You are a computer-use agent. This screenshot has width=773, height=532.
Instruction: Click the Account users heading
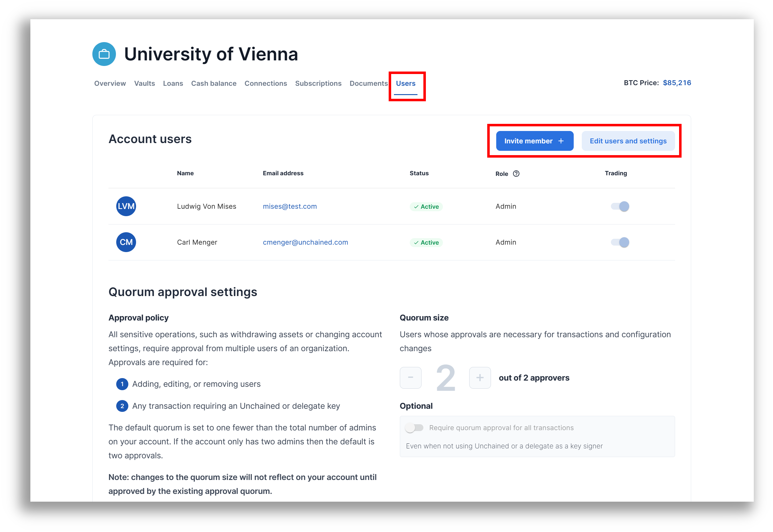click(150, 139)
